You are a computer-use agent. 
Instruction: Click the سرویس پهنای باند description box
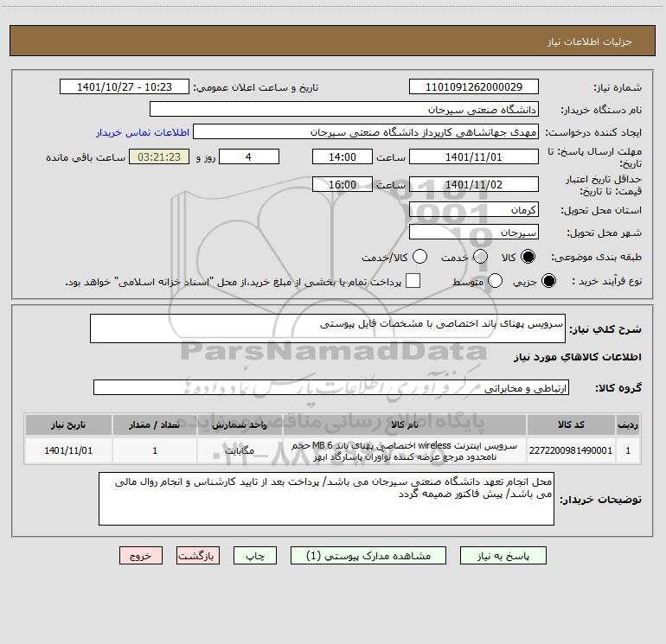pyautogui.click(x=328, y=328)
